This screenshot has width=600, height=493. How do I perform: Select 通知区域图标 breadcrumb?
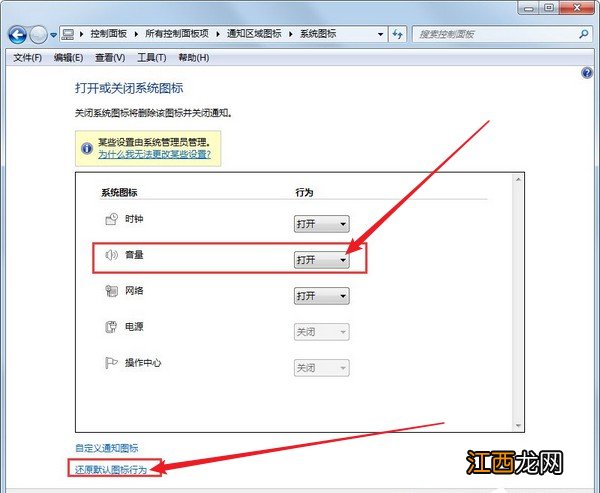(254, 34)
